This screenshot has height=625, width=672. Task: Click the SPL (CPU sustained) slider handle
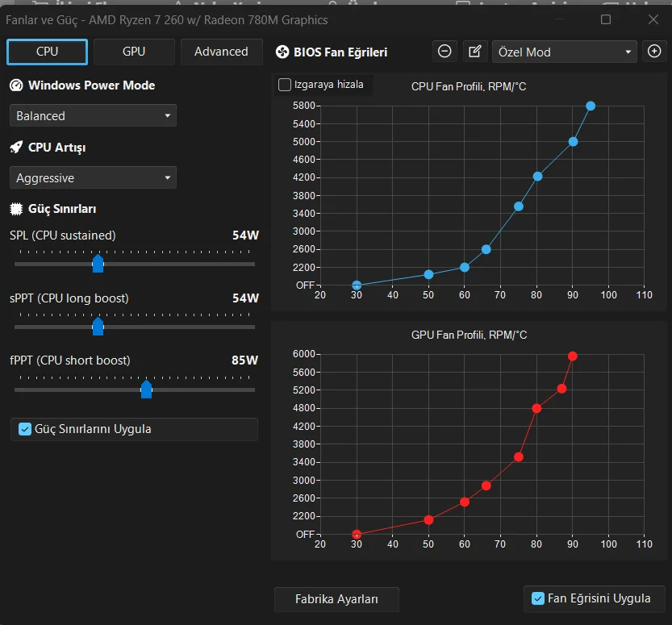[x=98, y=264]
